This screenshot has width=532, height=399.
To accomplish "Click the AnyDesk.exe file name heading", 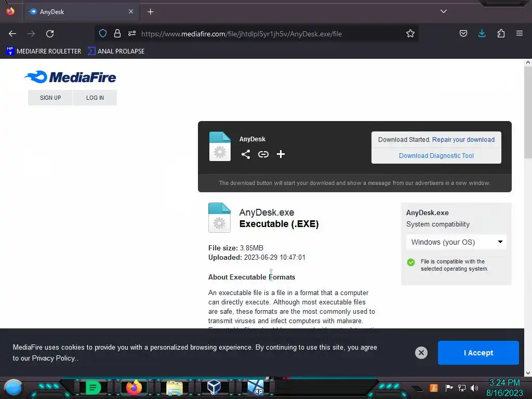I will pyautogui.click(x=267, y=212).
